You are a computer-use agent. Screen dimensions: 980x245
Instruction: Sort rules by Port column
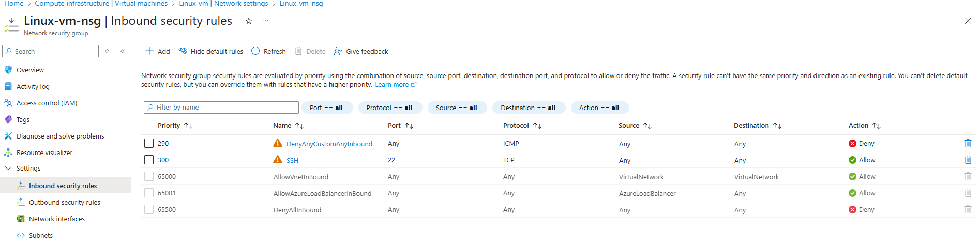[x=400, y=125]
